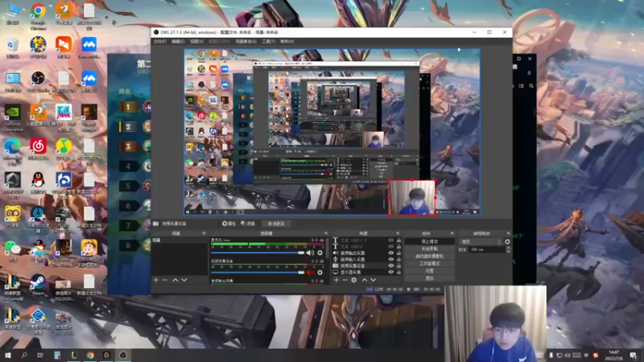This screenshot has width=644, height=362.
Task: Move the scene up in Scenes panel
Action: 175,280
